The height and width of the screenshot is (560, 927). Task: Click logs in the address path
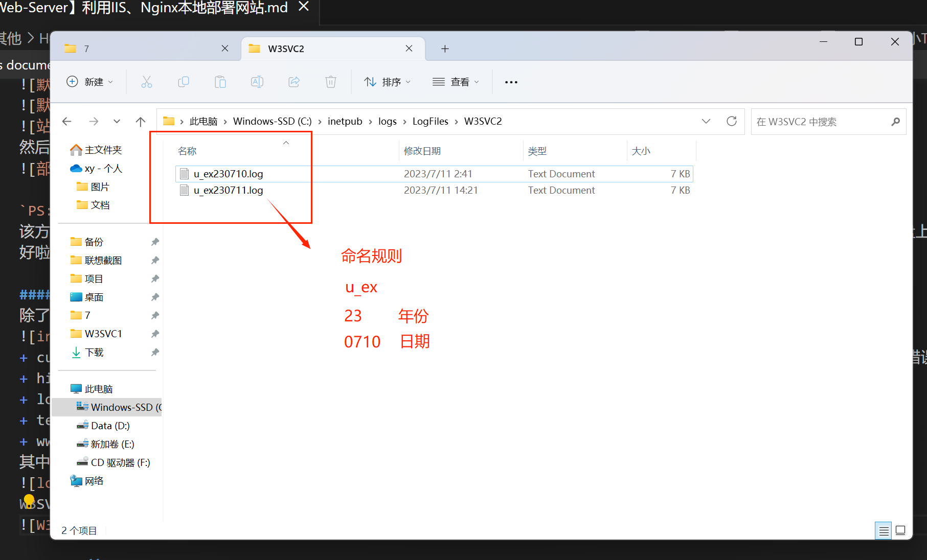tap(388, 122)
